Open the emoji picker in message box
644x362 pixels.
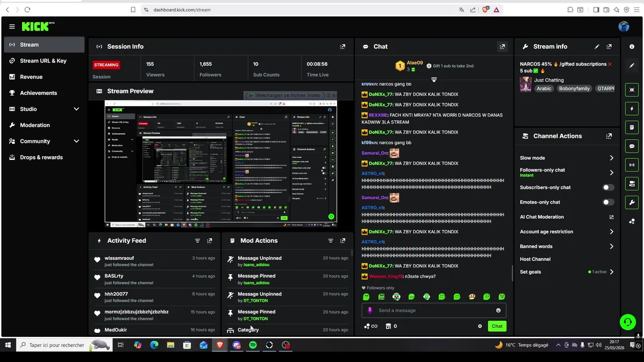pos(498,310)
